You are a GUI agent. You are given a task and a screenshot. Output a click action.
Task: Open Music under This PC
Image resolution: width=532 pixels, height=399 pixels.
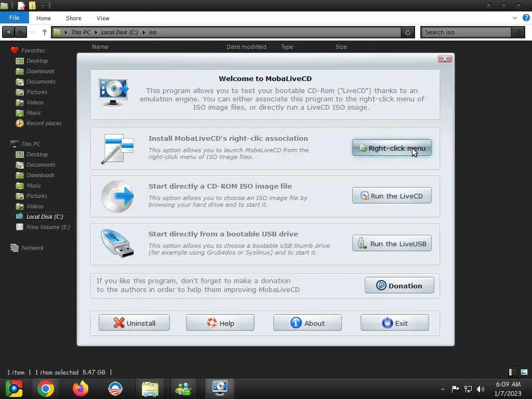click(x=34, y=185)
